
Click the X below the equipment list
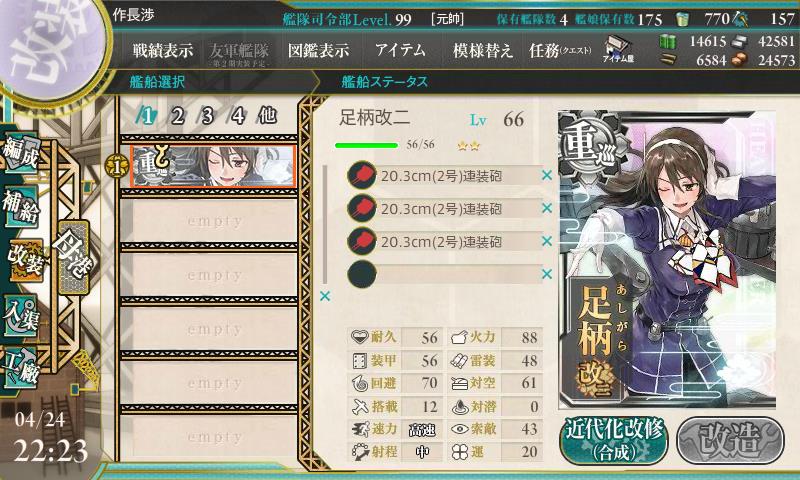point(325,296)
